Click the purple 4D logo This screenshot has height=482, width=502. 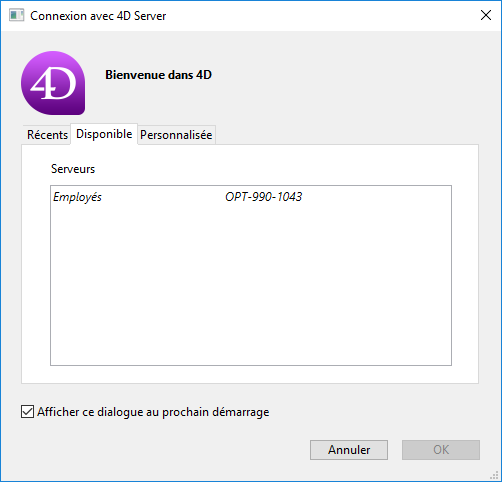(53, 83)
